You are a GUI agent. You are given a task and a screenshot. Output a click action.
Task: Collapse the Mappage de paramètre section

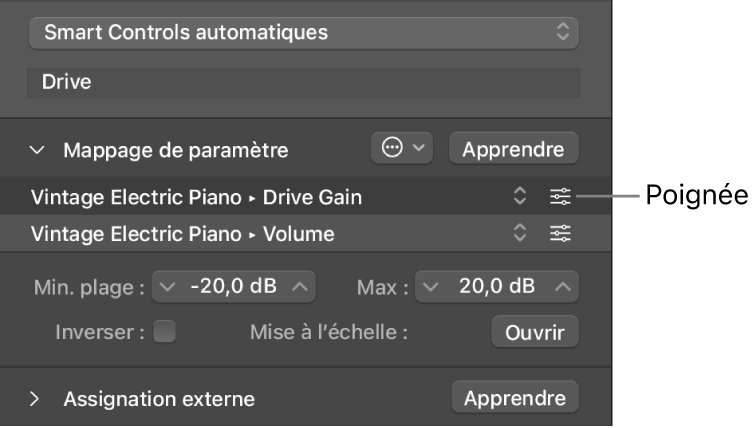38,150
